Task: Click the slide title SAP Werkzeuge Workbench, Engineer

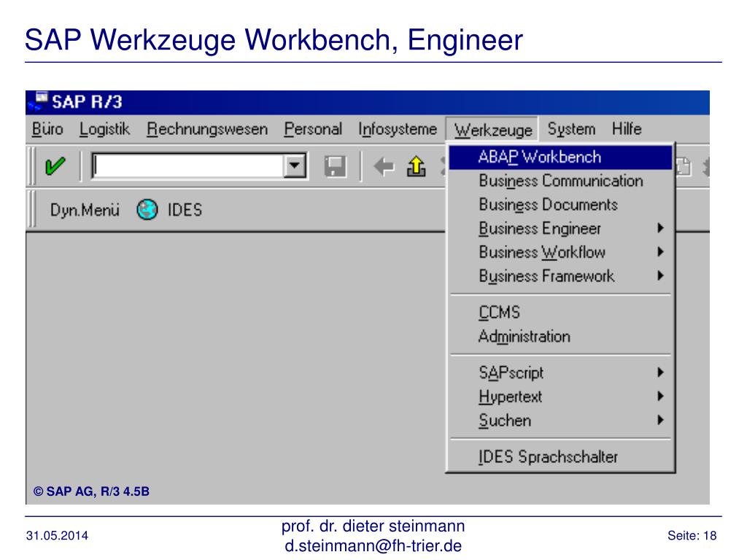Action: coord(274,40)
